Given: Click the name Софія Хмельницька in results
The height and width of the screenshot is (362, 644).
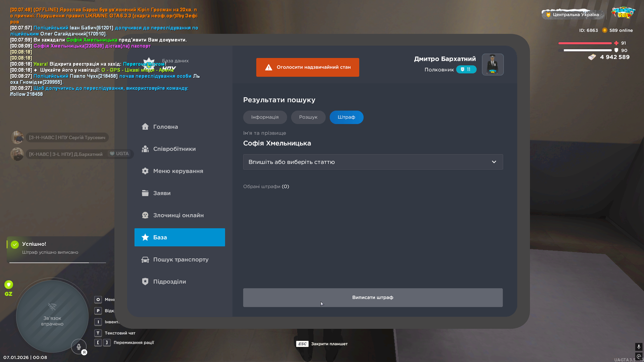Looking at the screenshot, I should point(277,143).
